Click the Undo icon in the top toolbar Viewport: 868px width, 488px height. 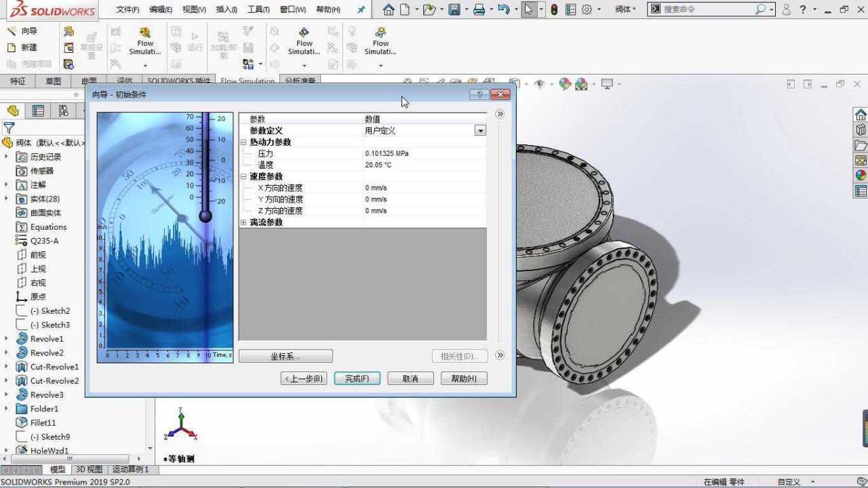[502, 9]
